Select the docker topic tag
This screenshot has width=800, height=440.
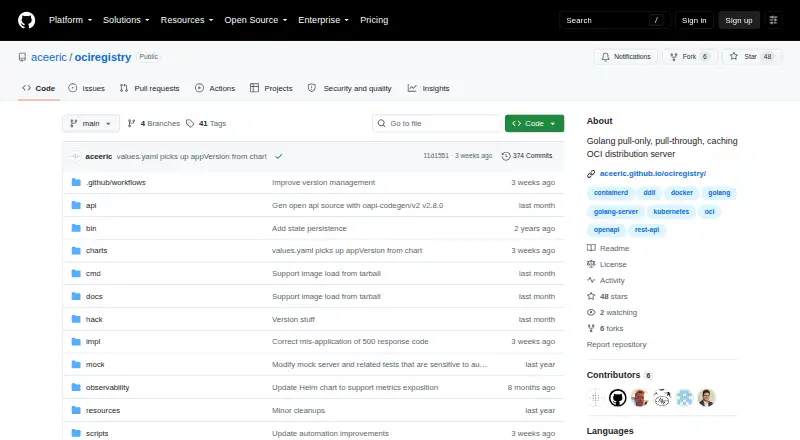point(682,192)
